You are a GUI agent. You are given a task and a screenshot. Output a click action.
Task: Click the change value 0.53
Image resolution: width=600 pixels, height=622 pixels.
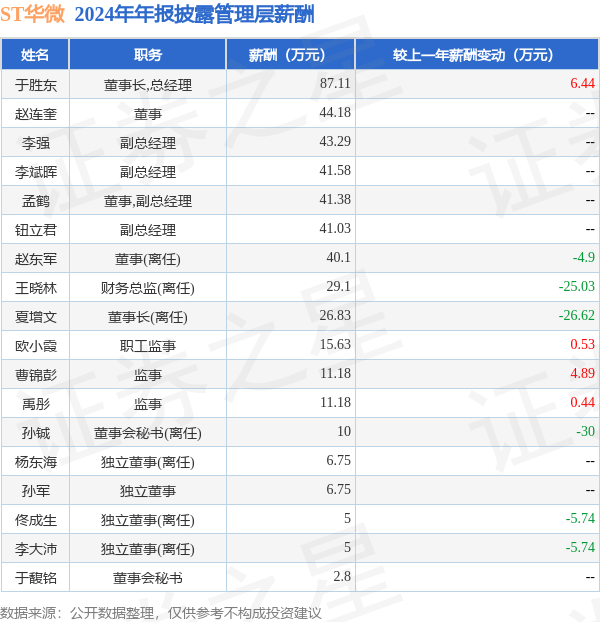(x=582, y=344)
